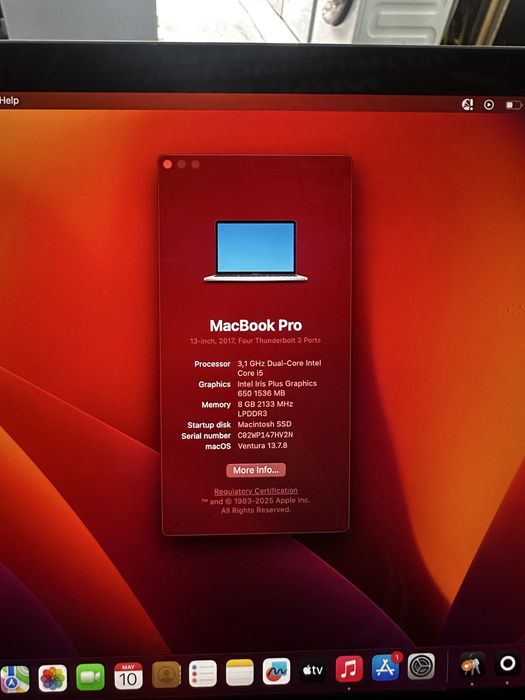Viewport: 525px width, 700px height.
Task: Open FaceTime from the Dock
Action: coord(90,677)
